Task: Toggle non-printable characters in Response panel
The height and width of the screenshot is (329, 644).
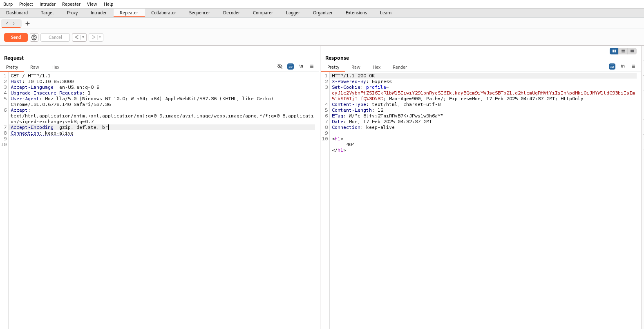Action: (623, 66)
